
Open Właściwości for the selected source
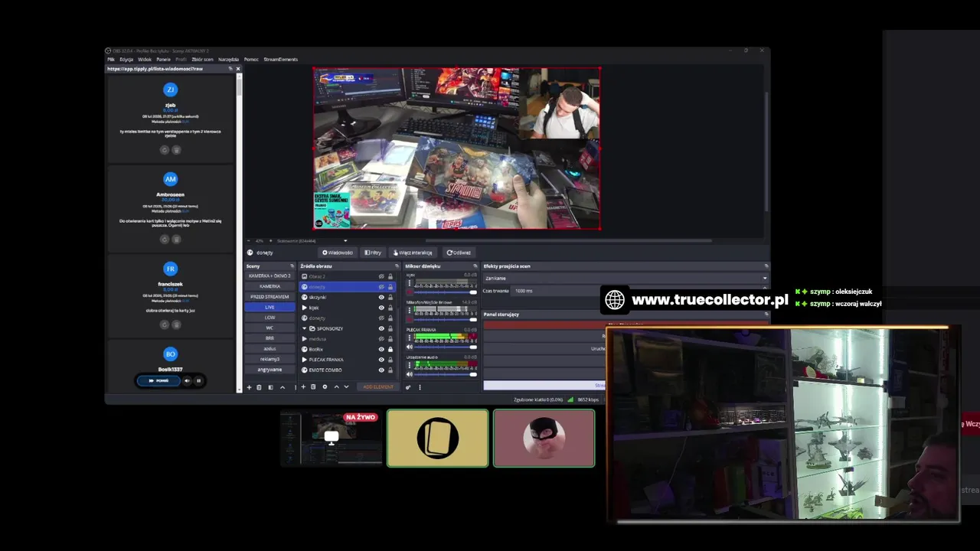point(337,253)
